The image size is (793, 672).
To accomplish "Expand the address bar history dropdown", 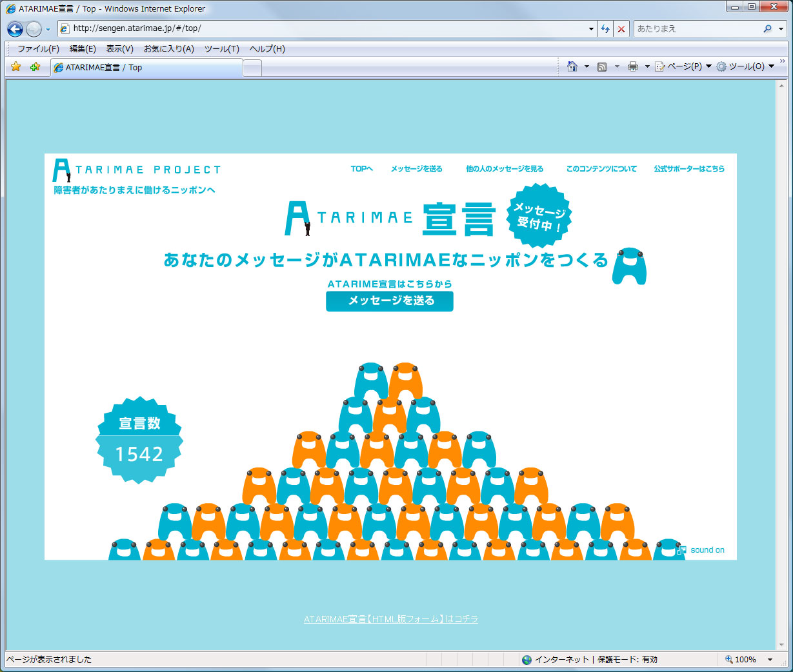I will click(591, 29).
